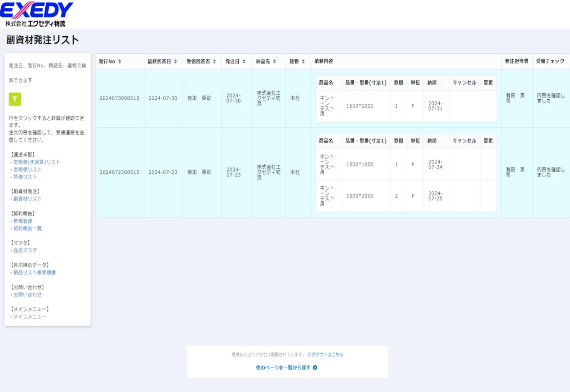Open 納品リスト兼受領書 link
The height and width of the screenshot is (392, 570).
(34, 273)
